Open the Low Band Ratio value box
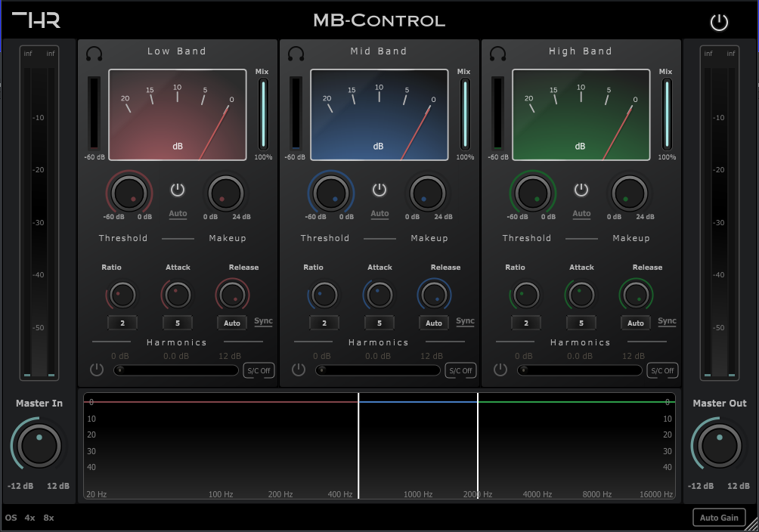Image resolution: width=759 pixels, height=532 pixels. [x=122, y=323]
